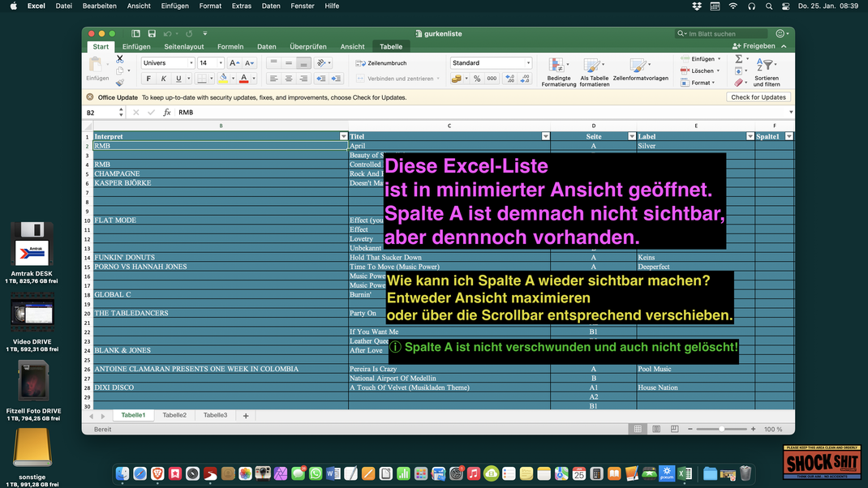
Task: Add a new sheet with plus button
Action: pyautogui.click(x=246, y=416)
